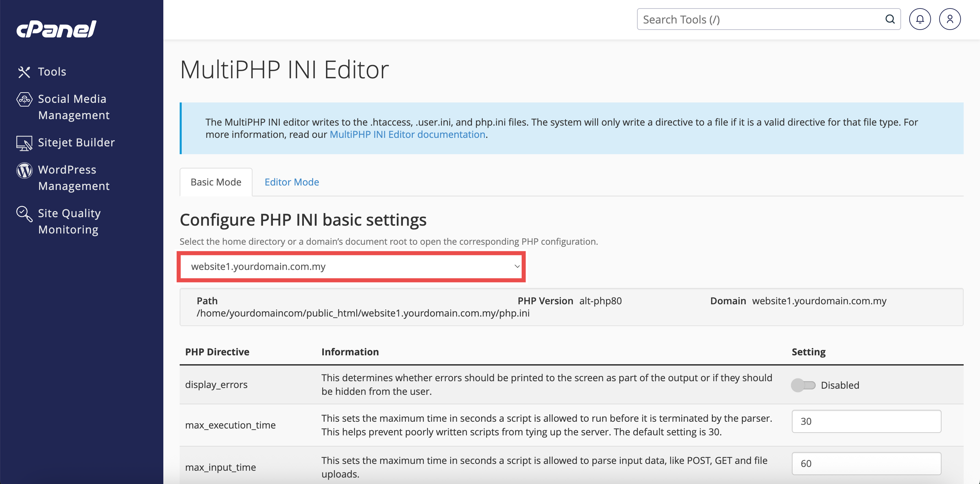Open the user account icon

950,19
